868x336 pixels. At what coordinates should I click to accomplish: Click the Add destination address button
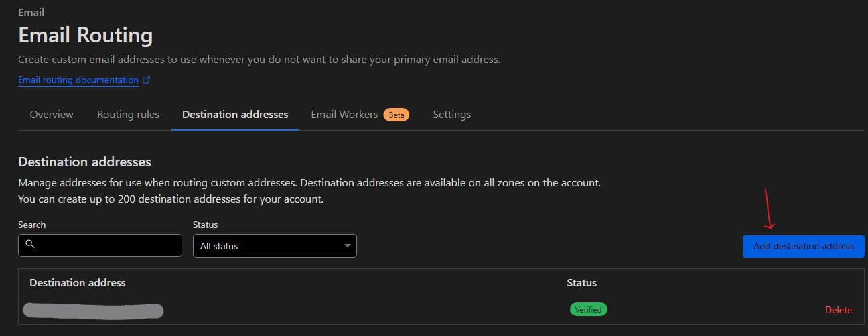803,246
